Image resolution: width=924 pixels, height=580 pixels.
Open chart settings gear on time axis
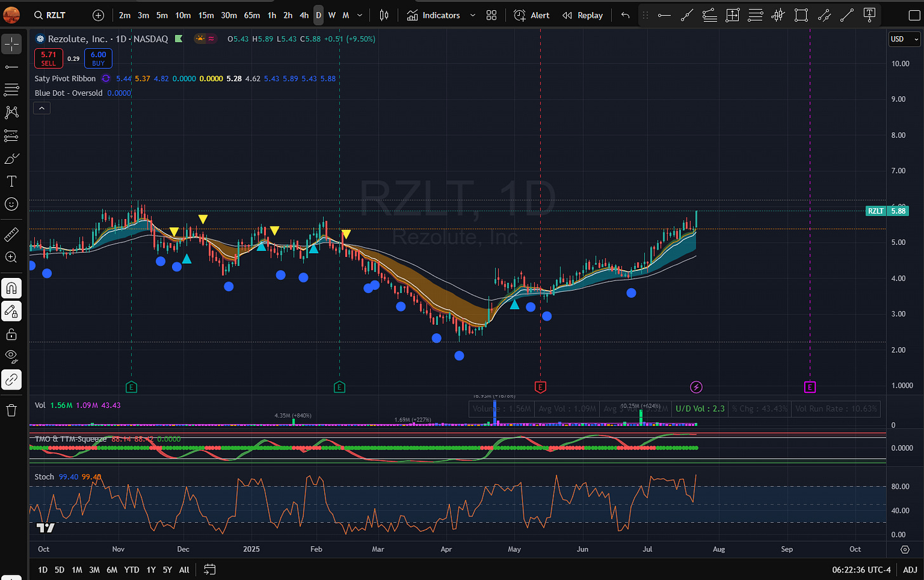(x=905, y=549)
